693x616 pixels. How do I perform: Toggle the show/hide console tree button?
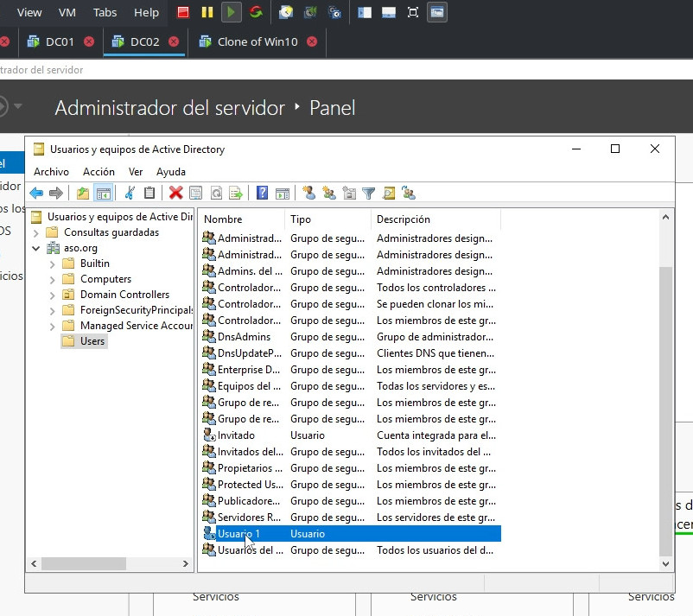click(x=103, y=194)
